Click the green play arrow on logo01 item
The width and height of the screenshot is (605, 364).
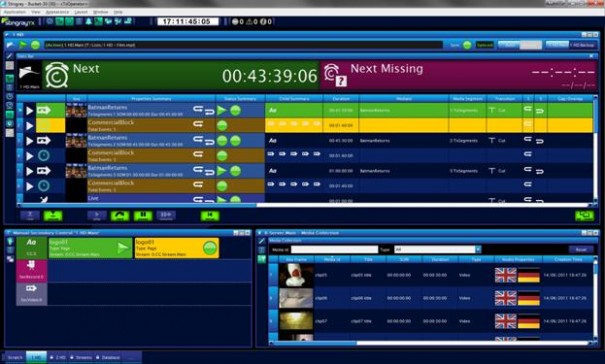click(123, 248)
